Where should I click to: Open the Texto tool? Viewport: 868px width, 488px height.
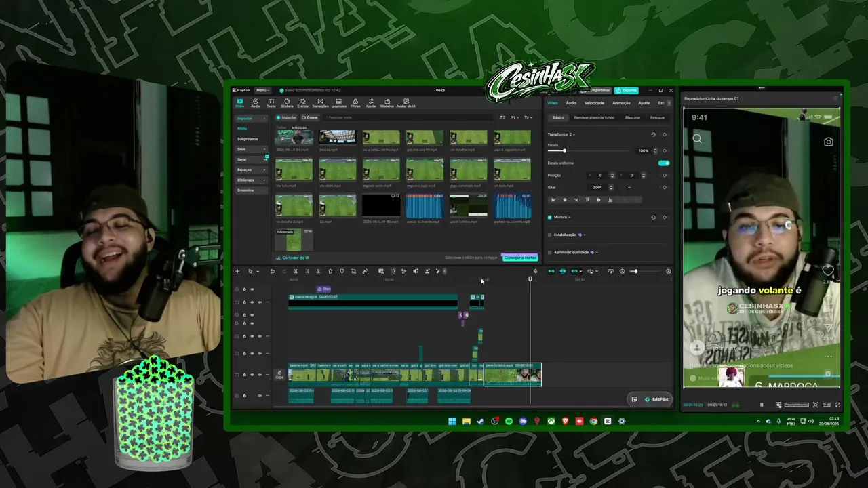[x=271, y=103]
